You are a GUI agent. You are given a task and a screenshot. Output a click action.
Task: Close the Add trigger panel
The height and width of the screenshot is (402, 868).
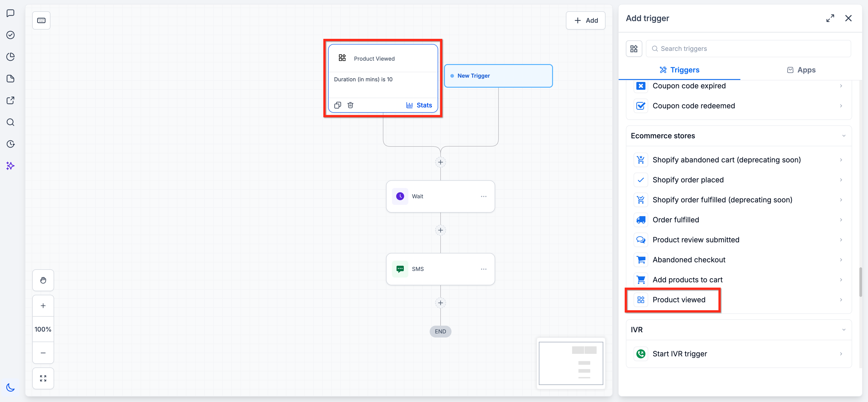(848, 18)
